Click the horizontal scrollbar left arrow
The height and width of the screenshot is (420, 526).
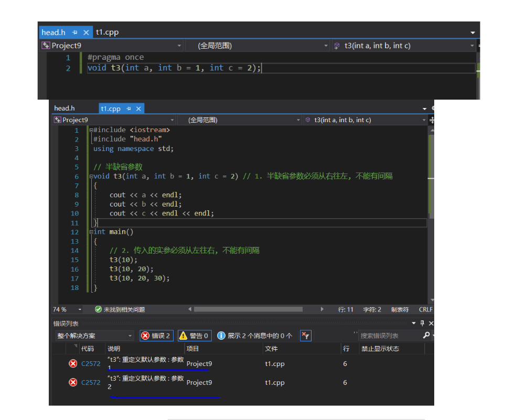pos(190,309)
